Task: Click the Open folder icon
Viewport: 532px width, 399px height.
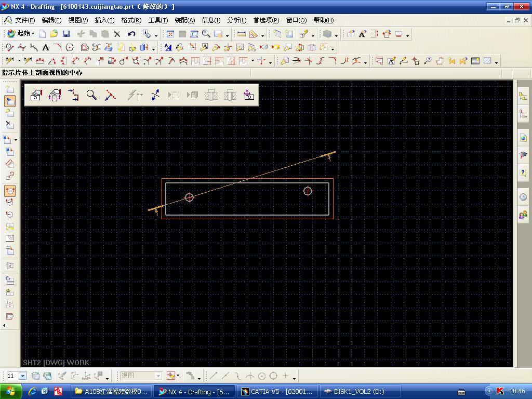Action: pyautogui.click(x=54, y=34)
